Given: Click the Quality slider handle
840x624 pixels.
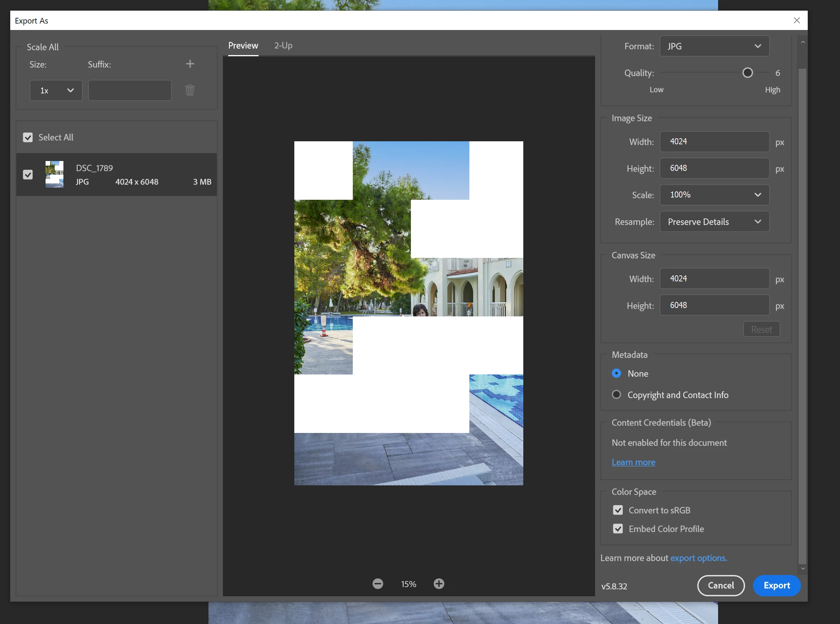Looking at the screenshot, I should click(x=747, y=73).
